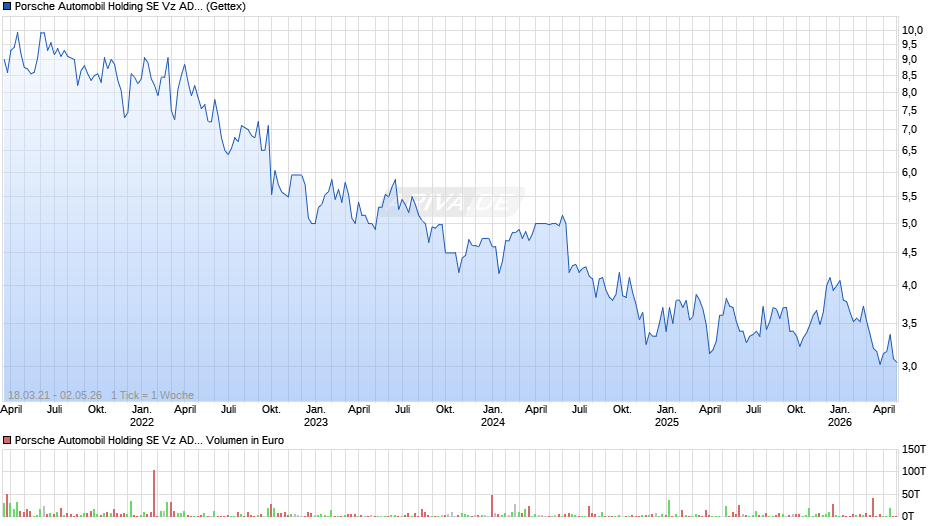Viewport: 940px width, 526px height.
Task: Click the '100T' volume axis label
Action: pyautogui.click(x=914, y=471)
